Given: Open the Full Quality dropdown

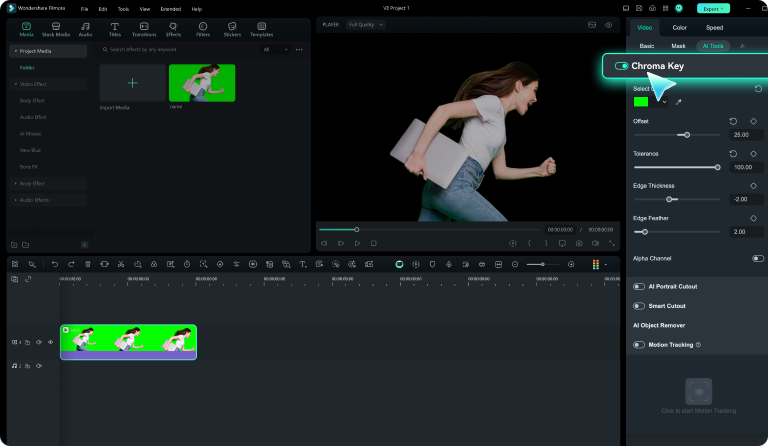Looking at the screenshot, I should [366, 24].
